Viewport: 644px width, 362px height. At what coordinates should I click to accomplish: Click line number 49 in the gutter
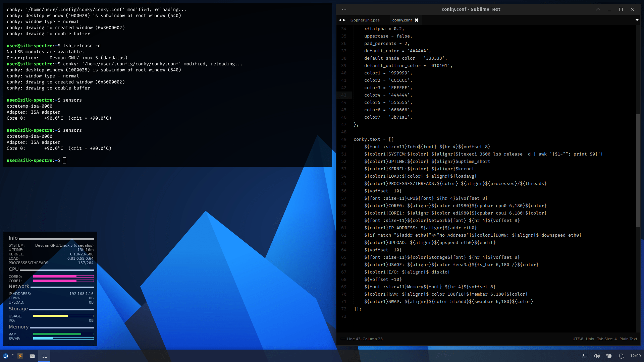(x=344, y=139)
